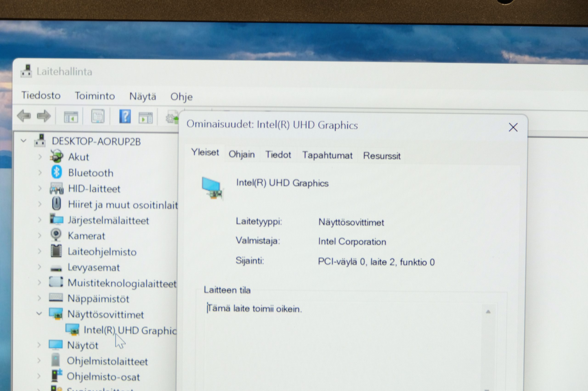Click the Levyasemat drive icon
The width and height of the screenshot is (588, 391).
(x=56, y=269)
